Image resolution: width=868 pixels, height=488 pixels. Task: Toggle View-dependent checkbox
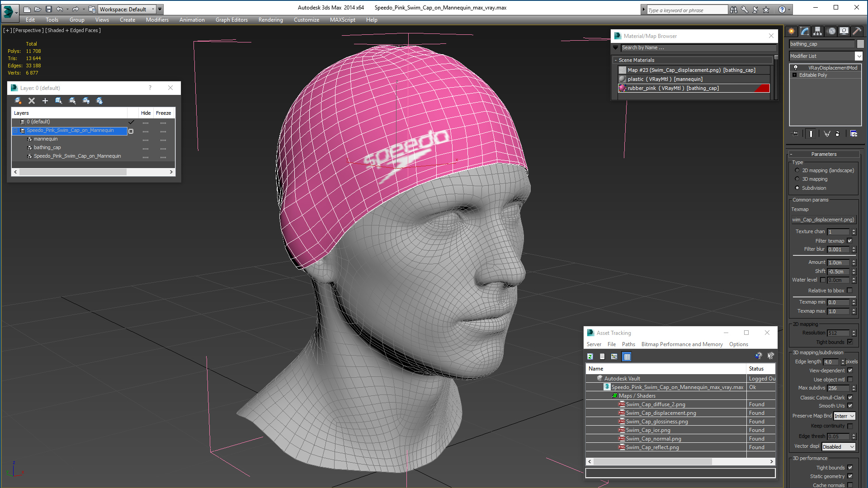[850, 371]
